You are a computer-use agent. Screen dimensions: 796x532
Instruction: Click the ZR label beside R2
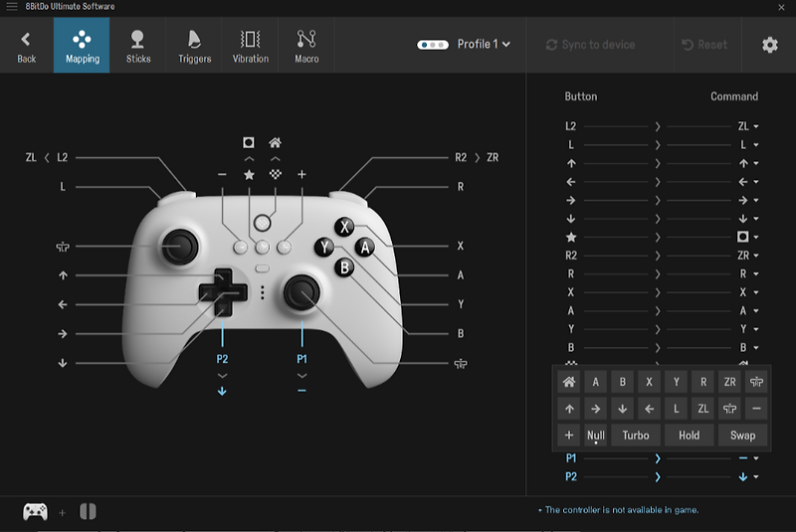[x=493, y=158]
